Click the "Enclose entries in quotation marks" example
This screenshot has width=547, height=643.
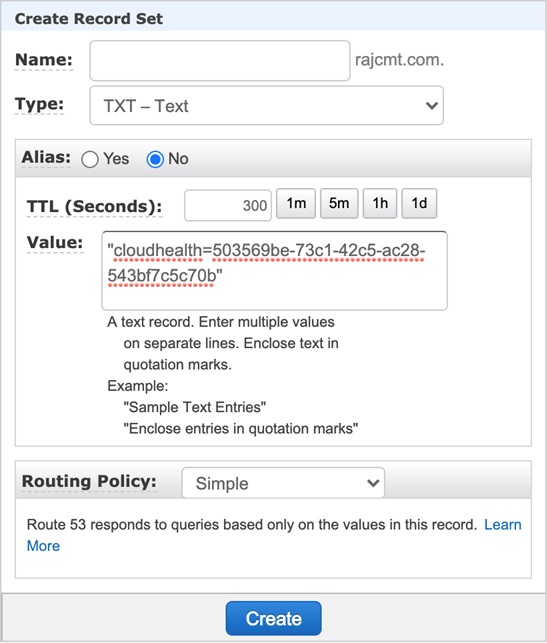click(x=241, y=429)
